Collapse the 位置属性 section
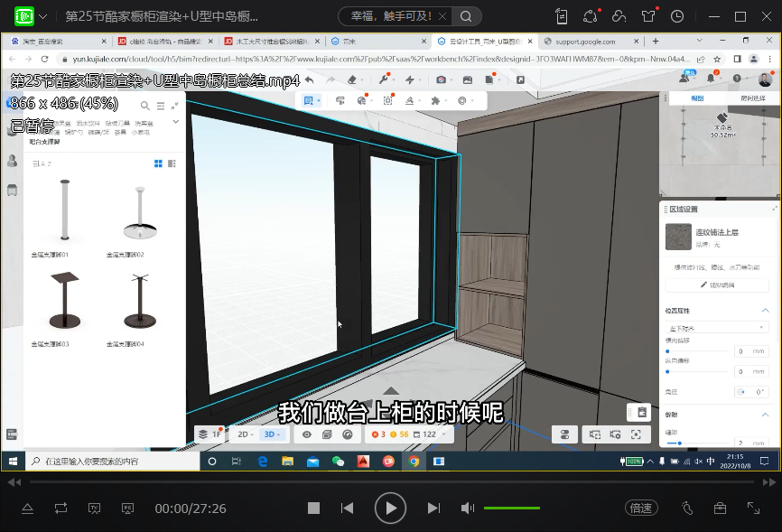Viewport: 782px width, 532px height. click(766, 310)
